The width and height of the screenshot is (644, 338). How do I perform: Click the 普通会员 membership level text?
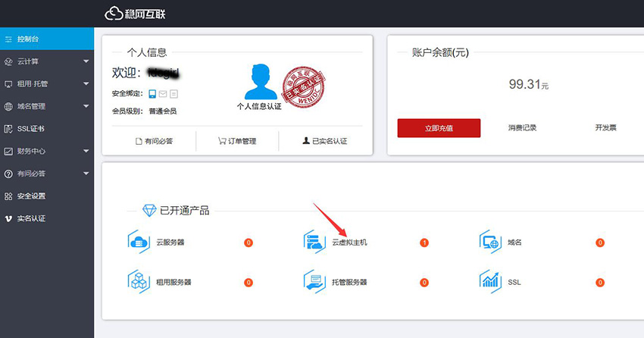coord(163,111)
